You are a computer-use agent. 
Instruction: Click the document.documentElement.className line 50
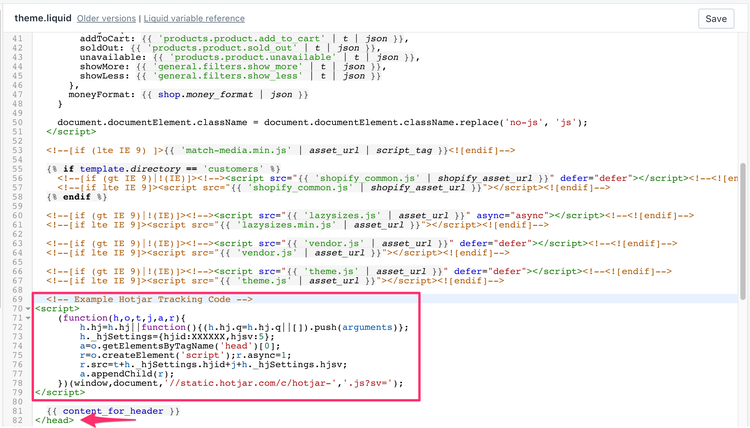click(322, 122)
